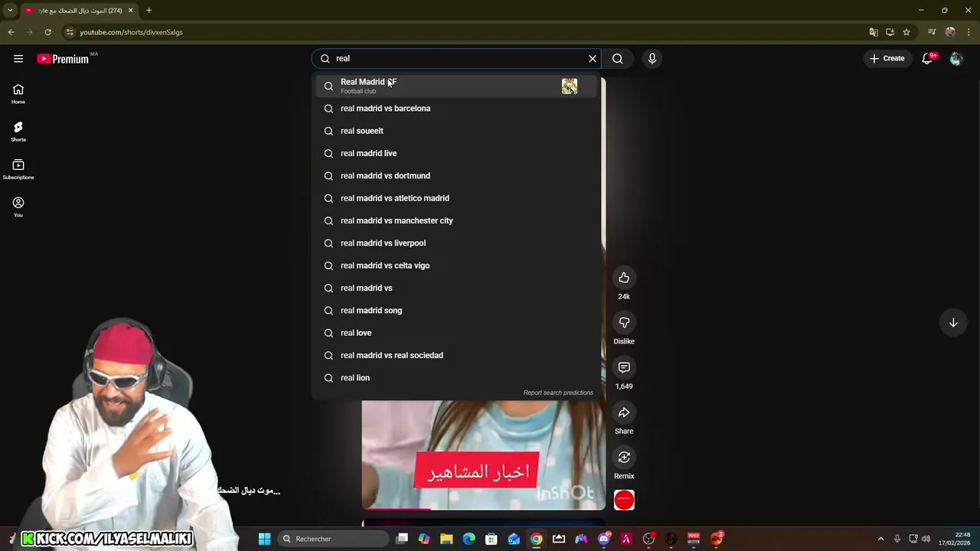Open Chrome translate page icon
980x551 pixels.
874,32
